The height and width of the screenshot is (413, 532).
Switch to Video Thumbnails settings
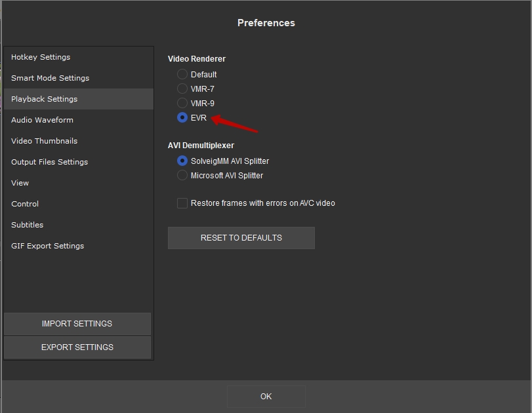tap(44, 141)
